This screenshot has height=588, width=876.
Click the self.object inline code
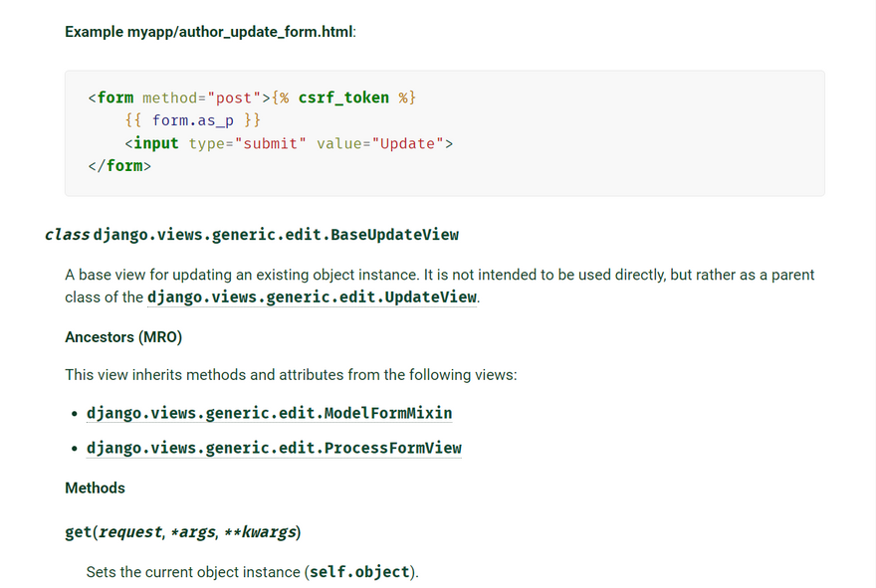click(x=359, y=572)
